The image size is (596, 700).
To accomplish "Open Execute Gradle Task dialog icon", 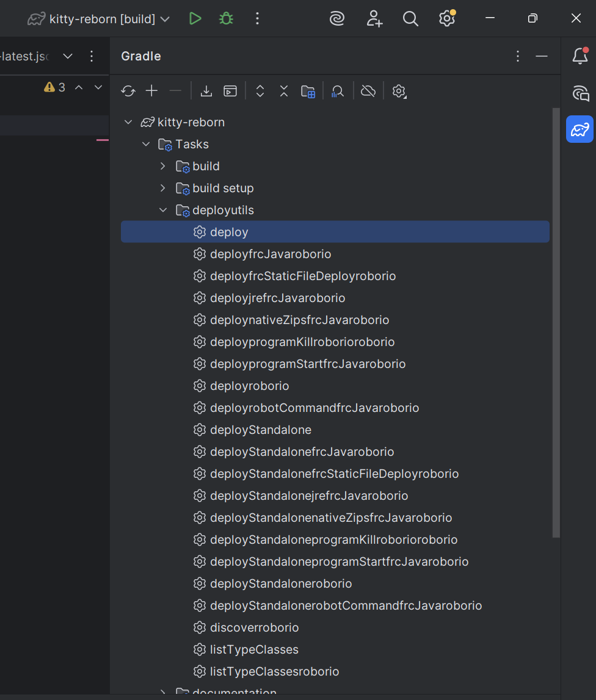I will [230, 91].
